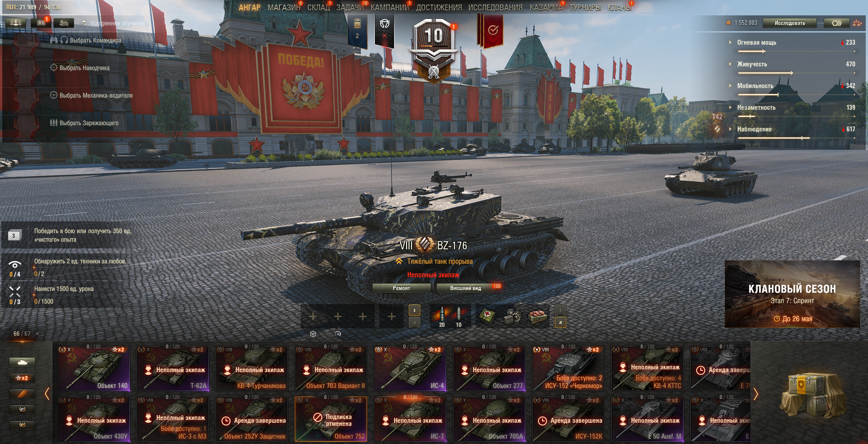Open the red personal missions flag
Image resolution: width=868 pixels, height=444 pixels.
[492, 30]
